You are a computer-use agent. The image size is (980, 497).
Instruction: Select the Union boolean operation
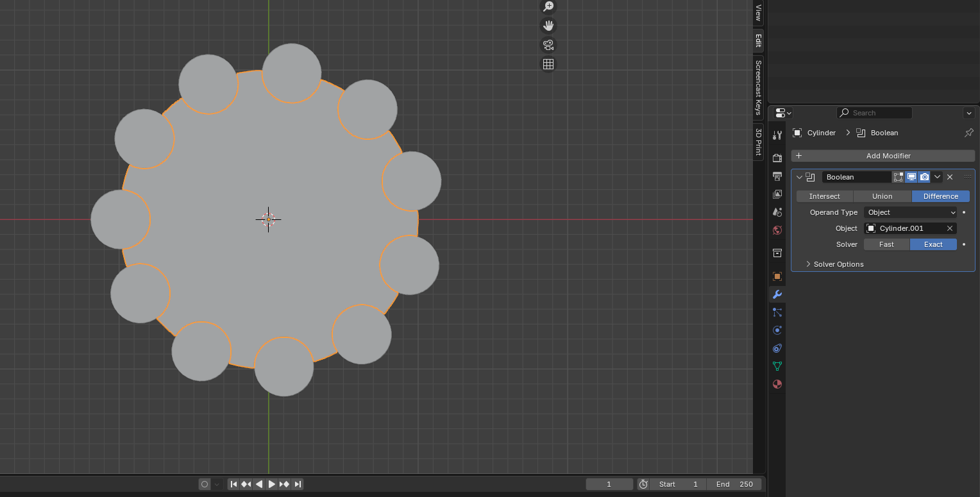point(883,196)
